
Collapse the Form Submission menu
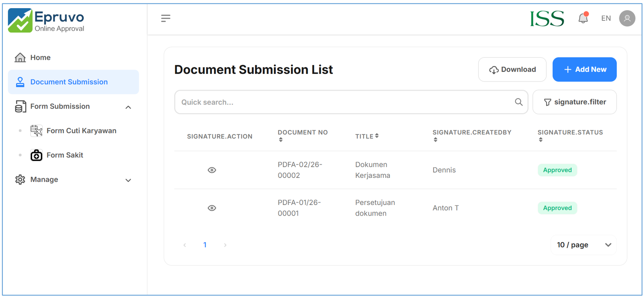(x=128, y=107)
